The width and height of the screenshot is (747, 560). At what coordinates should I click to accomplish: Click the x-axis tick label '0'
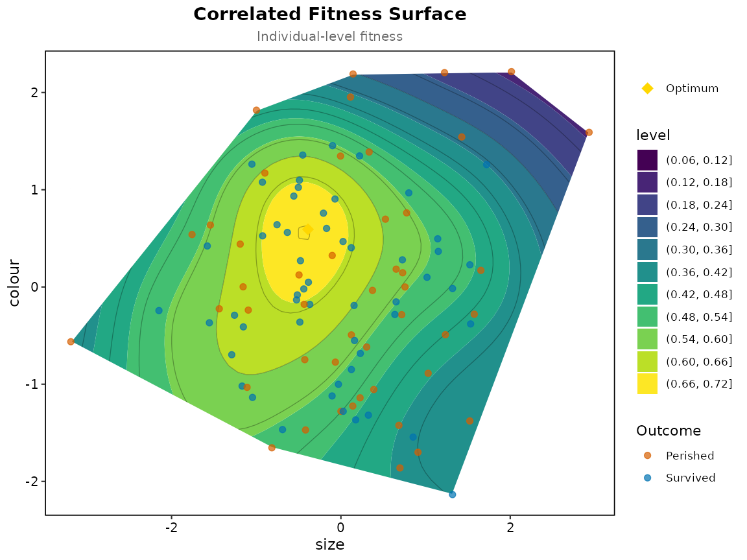tap(340, 528)
